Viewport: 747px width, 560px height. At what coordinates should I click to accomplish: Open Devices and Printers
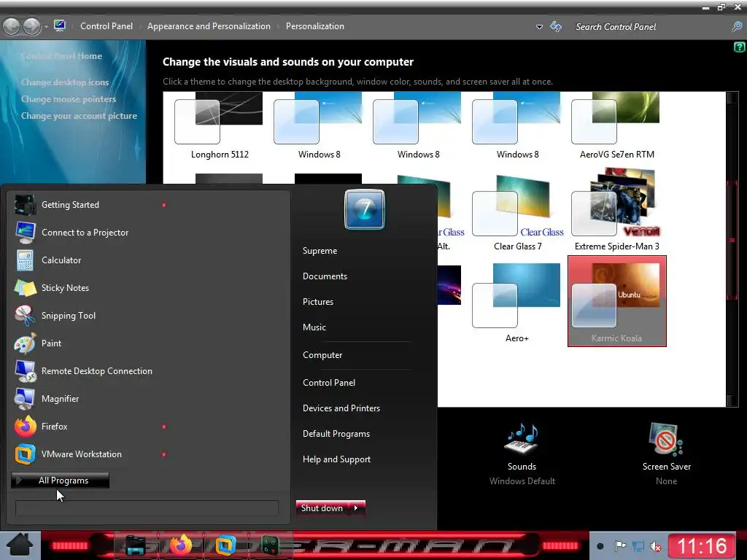(x=341, y=408)
